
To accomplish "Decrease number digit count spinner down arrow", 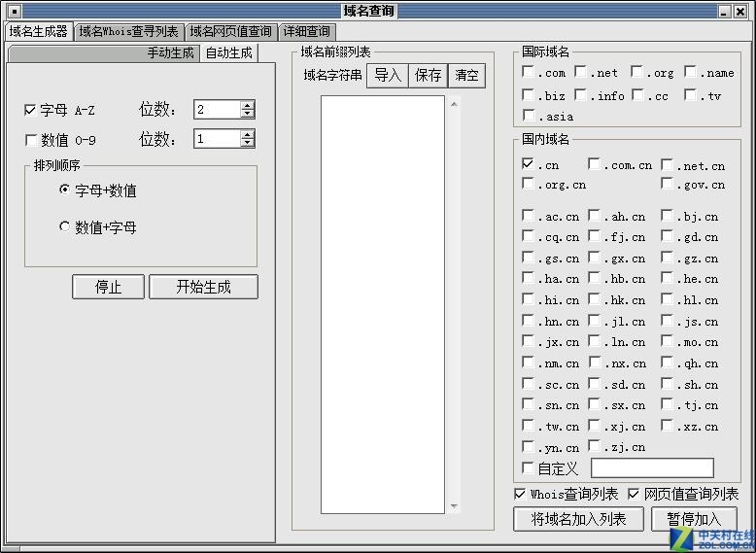I will [x=248, y=143].
